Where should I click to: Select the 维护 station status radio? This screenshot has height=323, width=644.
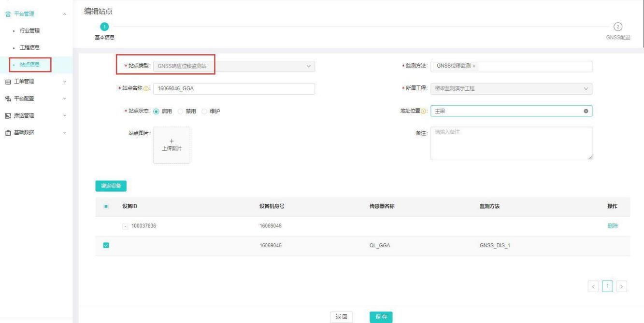click(x=204, y=112)
